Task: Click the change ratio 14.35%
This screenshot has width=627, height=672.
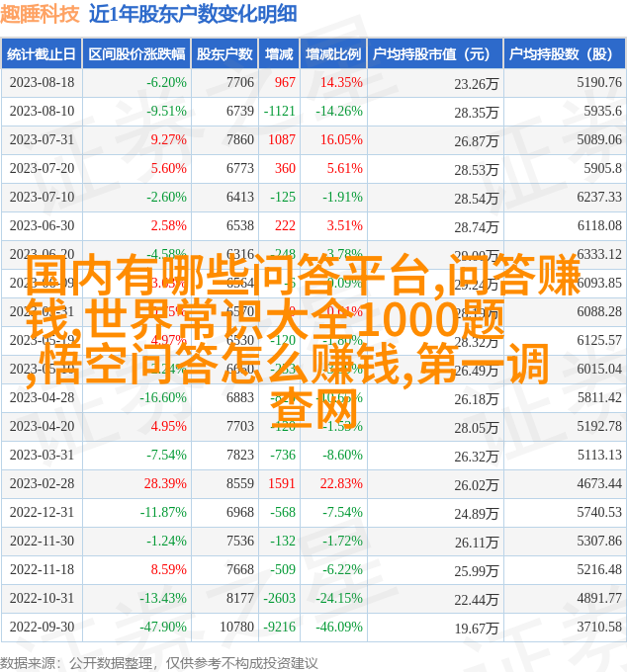Action: pyautogui.click(x=341, y=82)
